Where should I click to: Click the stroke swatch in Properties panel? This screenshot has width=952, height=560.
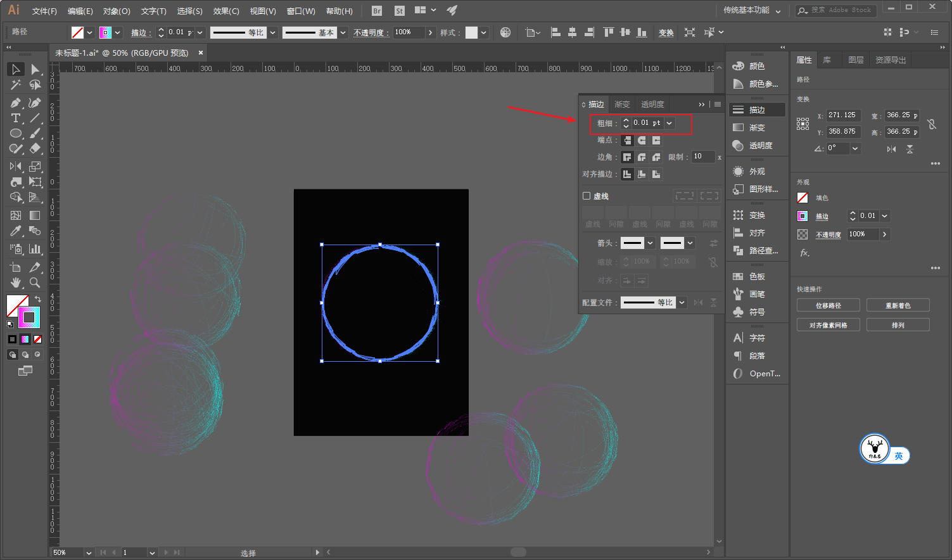(x=803, y=216)
